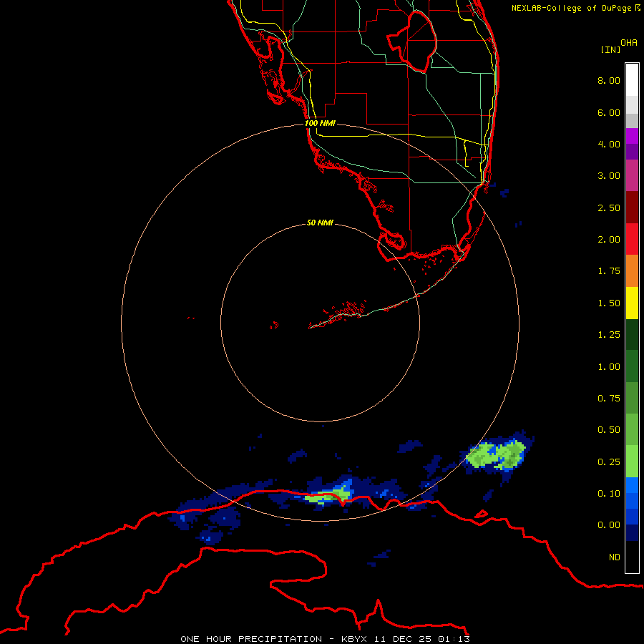This screenshot has height=644, width=644.
Task: Click the white swatch at top of color scale
Action: pyautogui.click(x=632, y=80)
